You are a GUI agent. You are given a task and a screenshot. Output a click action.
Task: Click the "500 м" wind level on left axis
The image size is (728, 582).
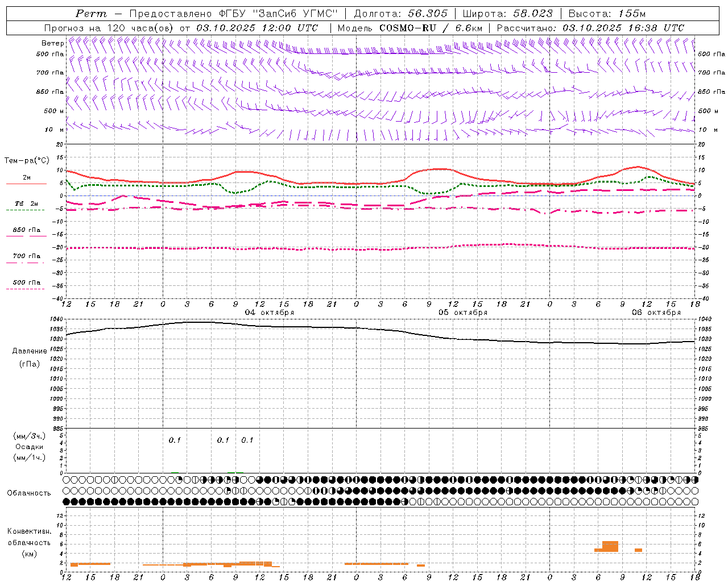click(54, 111)
